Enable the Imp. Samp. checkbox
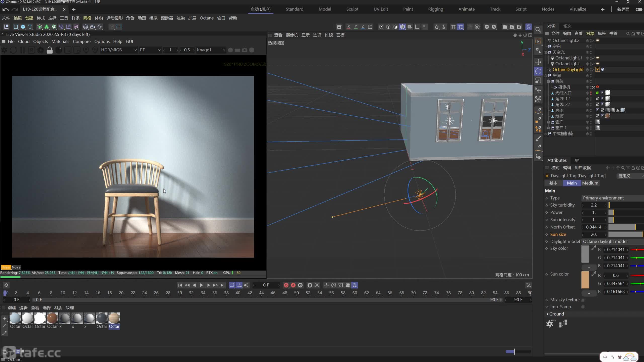Viewport: 644px width, 362px height. [583, 307]
